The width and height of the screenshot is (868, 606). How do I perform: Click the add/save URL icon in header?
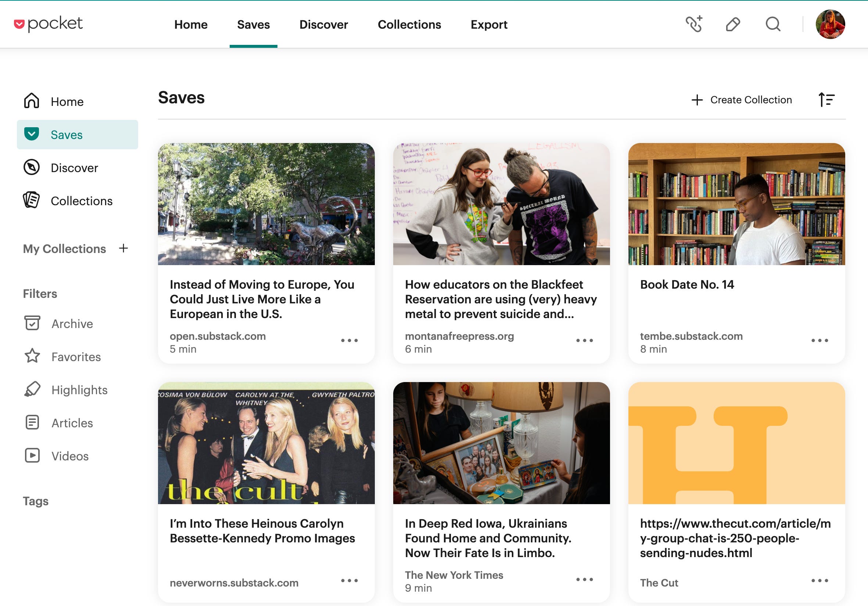(x=694, y=24)
